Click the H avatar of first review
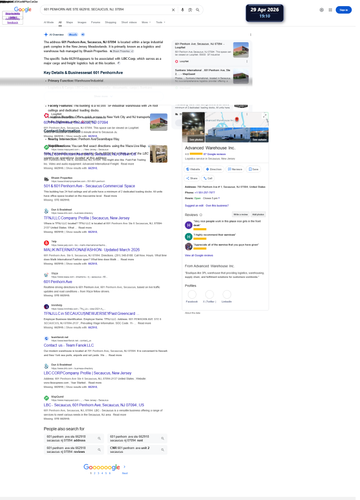 [x=189, y=225]
